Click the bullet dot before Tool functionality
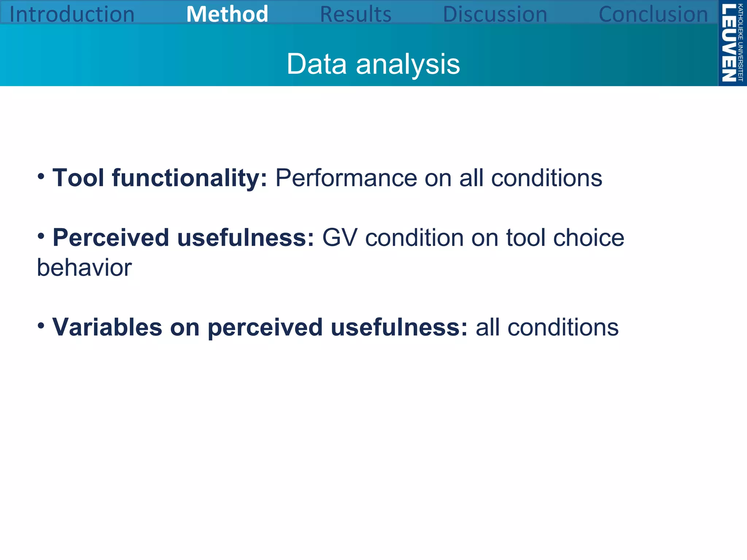747x560 pixels. click(x=41, y=177)
